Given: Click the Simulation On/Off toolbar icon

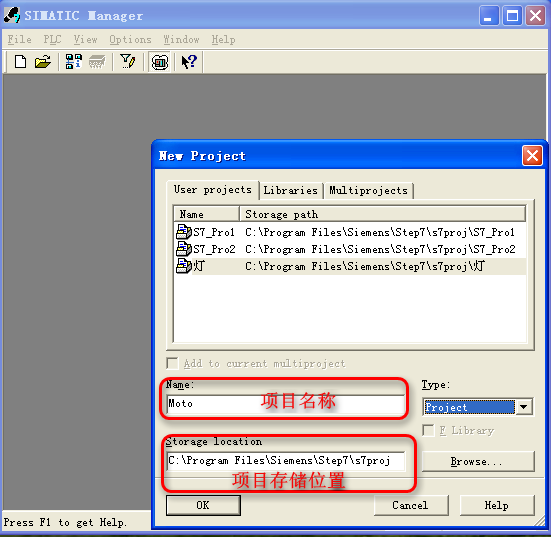Looking at the screenshot, I should click(x=160, y=62).
